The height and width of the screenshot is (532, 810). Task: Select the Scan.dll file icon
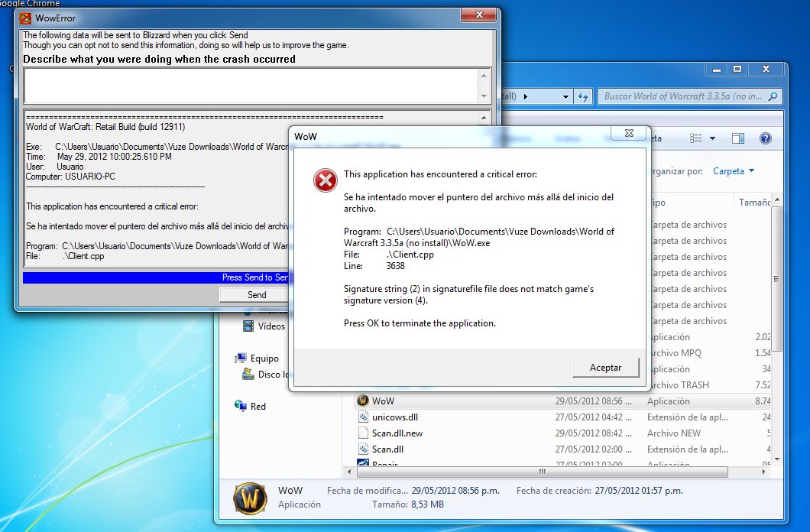tap(363, 449)
